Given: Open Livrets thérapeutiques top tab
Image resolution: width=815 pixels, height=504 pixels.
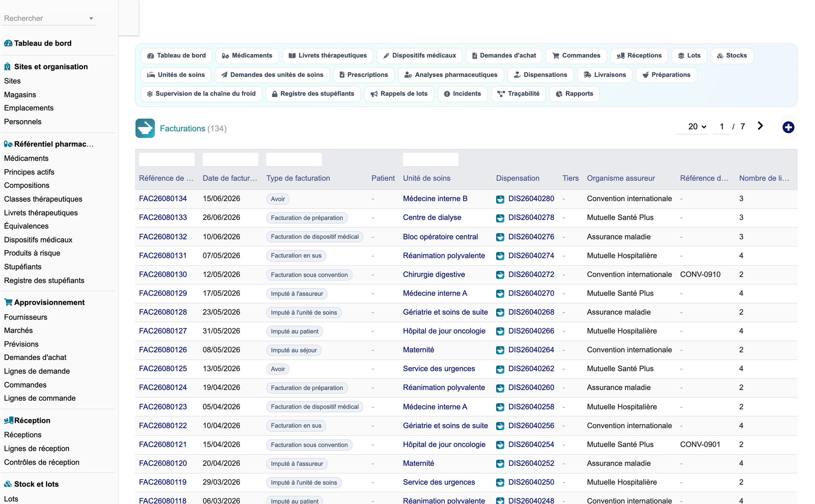Looking at the screenshot, I should (x=328, y=56).
